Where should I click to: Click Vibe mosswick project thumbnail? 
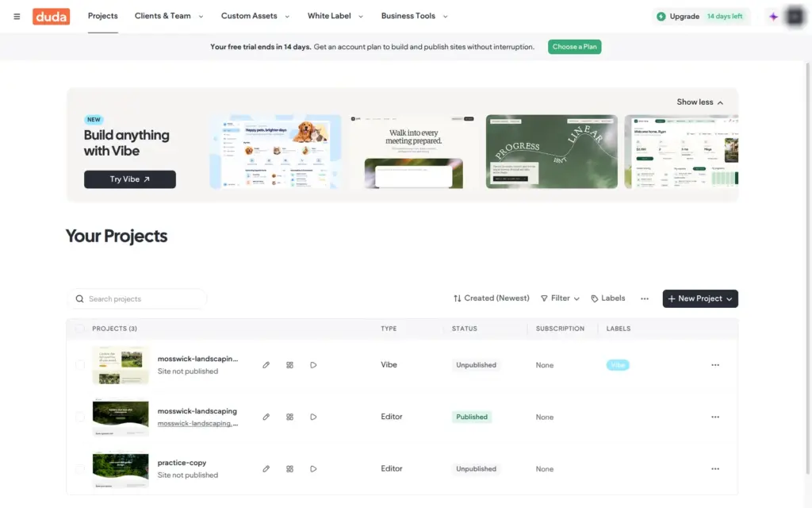coord(121,365)
